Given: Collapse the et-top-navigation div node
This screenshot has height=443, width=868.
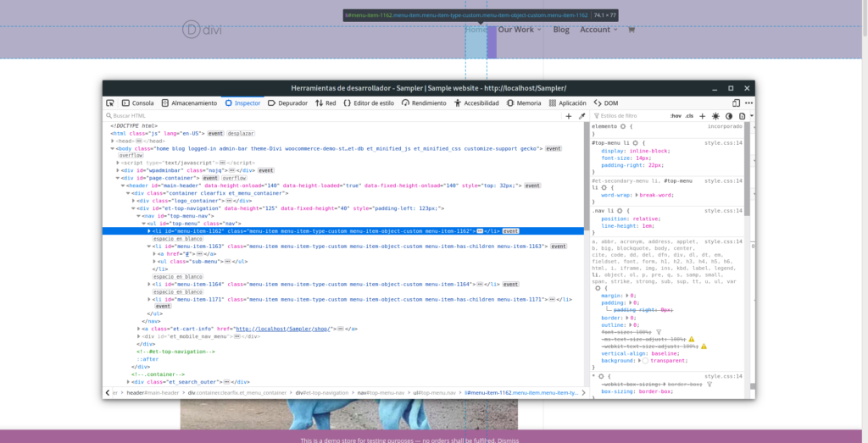Looking at the screenshot, I should click(x=133, y=208).
